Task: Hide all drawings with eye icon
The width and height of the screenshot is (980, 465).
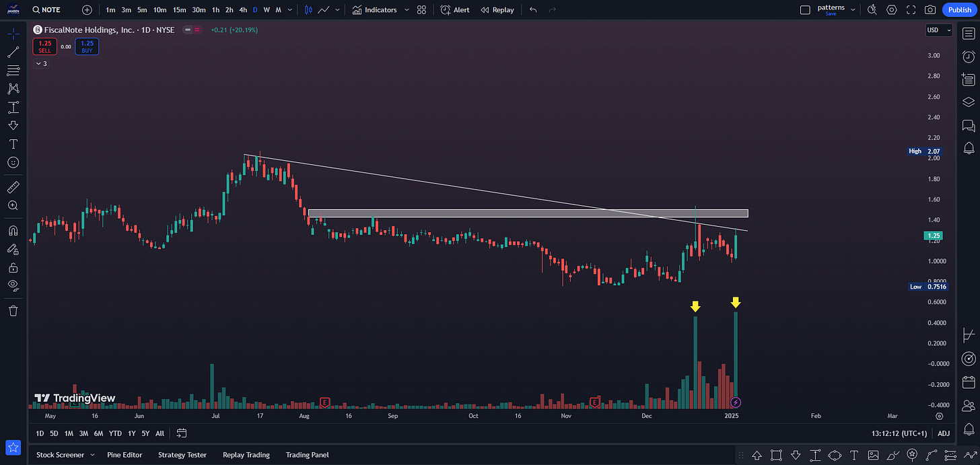Action: pyautogui.click(x=13, y=285)
